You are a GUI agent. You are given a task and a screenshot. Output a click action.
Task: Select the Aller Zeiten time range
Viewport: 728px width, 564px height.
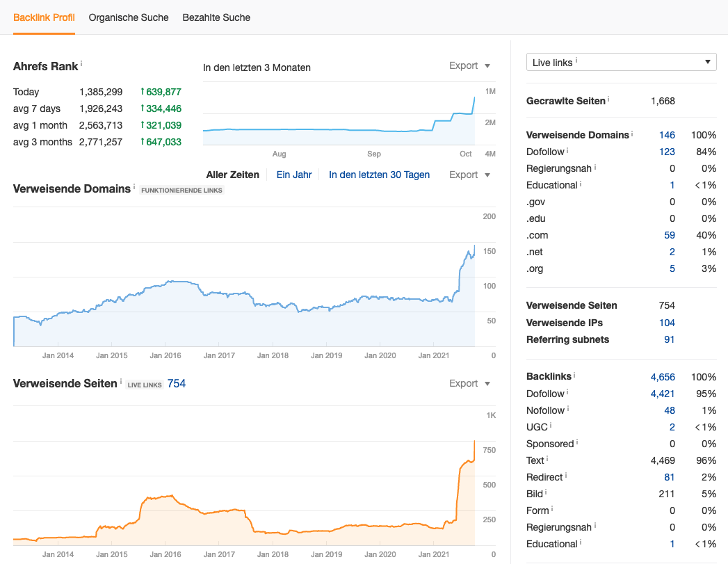(x=232, y=175)
